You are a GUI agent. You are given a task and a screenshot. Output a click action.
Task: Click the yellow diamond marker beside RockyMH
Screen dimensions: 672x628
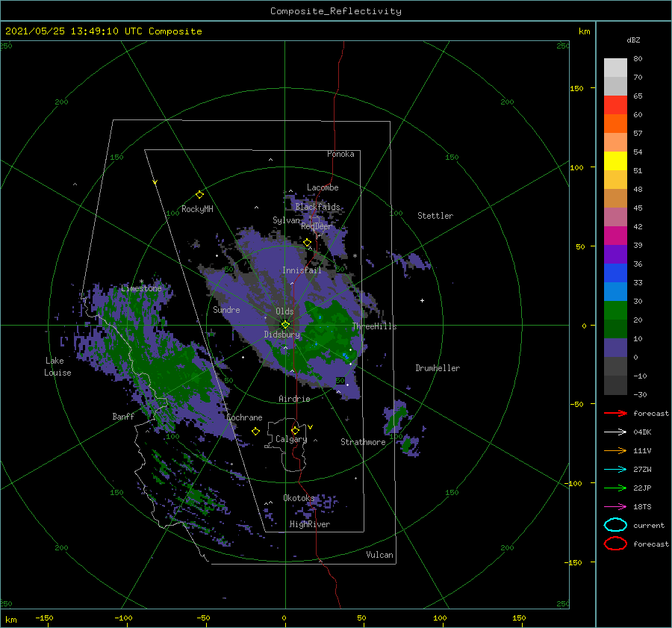199,195
